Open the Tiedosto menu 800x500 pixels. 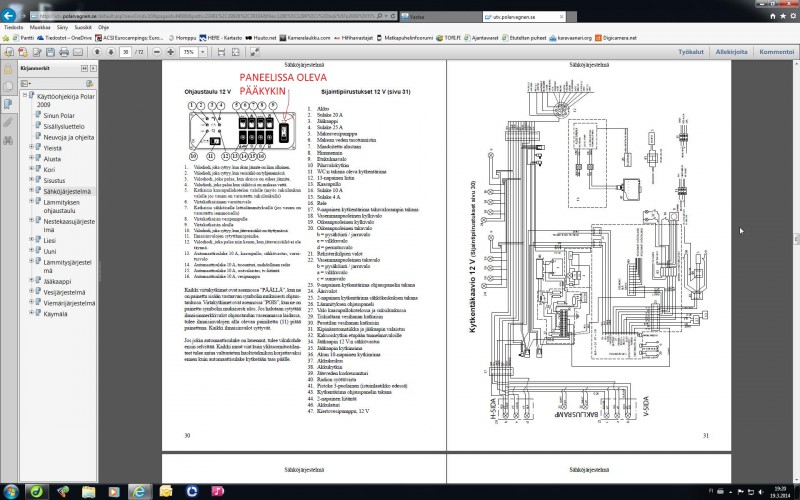pyautogui.click(x=13, y=29)
